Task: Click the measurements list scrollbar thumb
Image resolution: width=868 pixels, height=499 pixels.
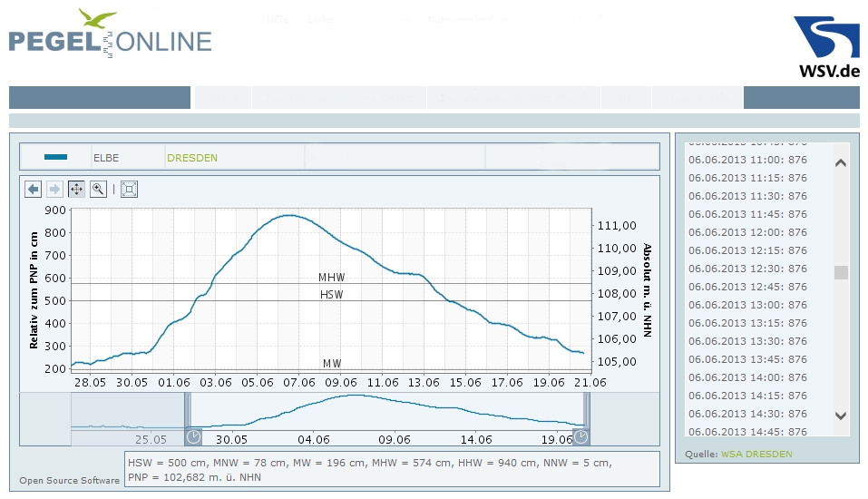Action: [x=841, y=272]
